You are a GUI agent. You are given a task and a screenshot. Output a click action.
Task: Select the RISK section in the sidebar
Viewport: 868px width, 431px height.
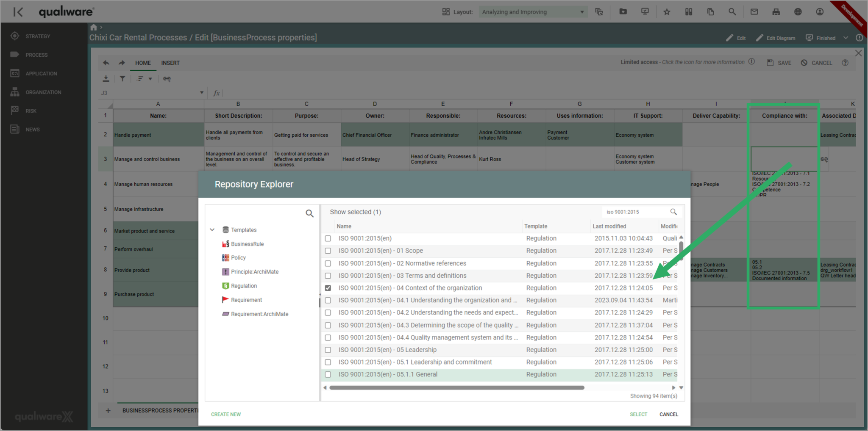pyautogui.click(x=31, y=111)
